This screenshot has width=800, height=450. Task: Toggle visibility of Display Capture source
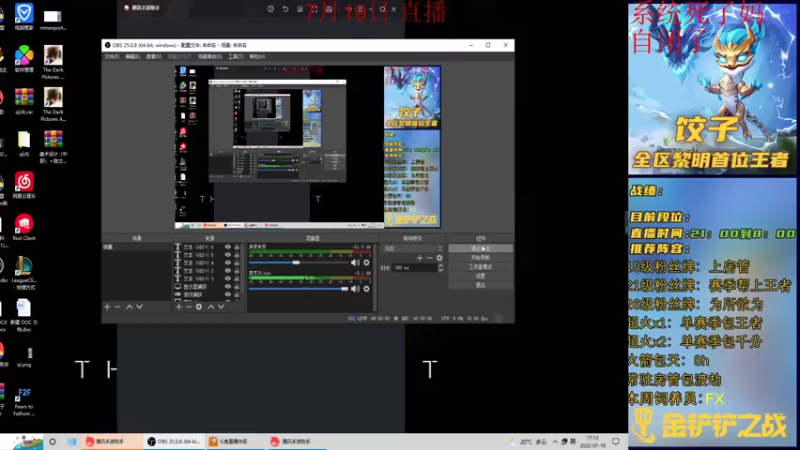[x=228, y=287]
